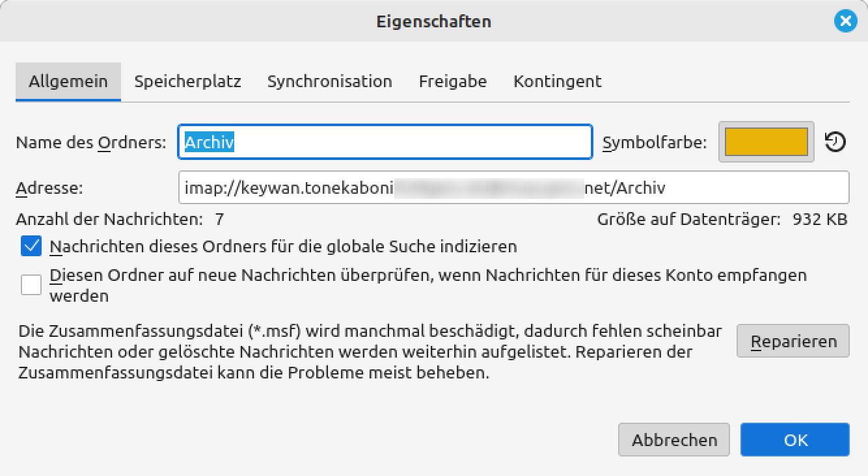Go to the Synchronisation tab
The image size is (868, 476).
[x=329, y=82]
